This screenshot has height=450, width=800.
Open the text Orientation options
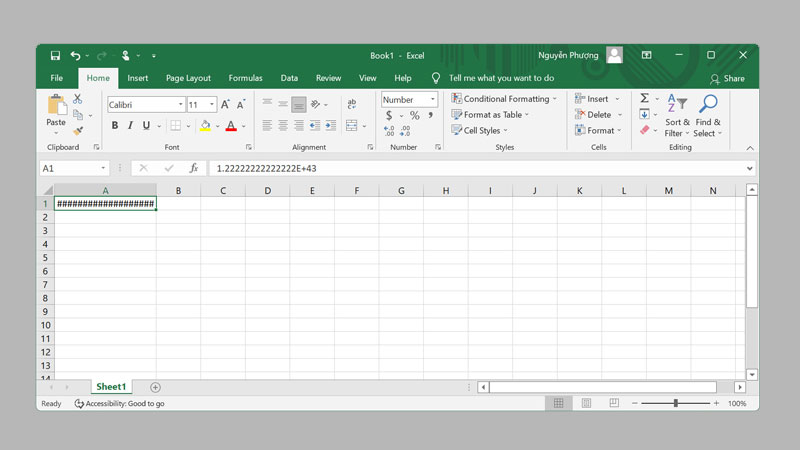click(x=316, y=104)
